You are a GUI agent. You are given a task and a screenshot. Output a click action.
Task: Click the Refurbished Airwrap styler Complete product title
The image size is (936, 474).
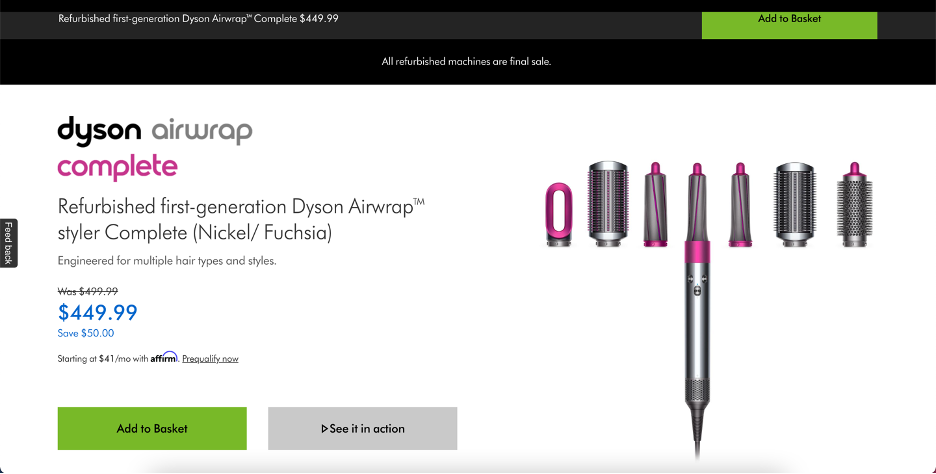pos(241,219)
